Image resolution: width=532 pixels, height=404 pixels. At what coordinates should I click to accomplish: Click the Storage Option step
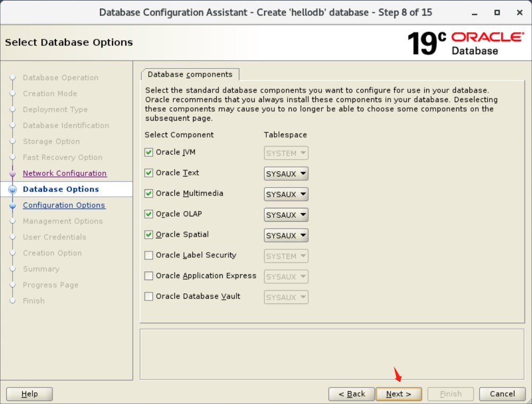point(51,141)
